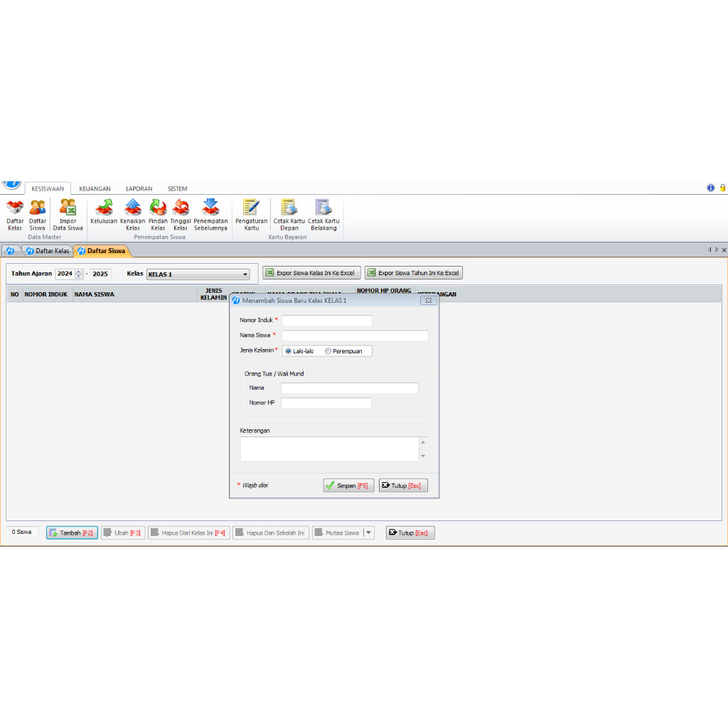This screenshot has width=728, height=728.
Task: Click Penempatan Sebelumnya icon
Action: tap(210, 213)
